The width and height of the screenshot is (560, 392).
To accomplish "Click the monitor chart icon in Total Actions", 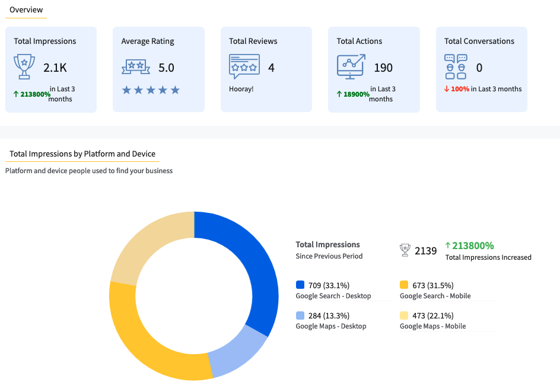I will (351, 66).
